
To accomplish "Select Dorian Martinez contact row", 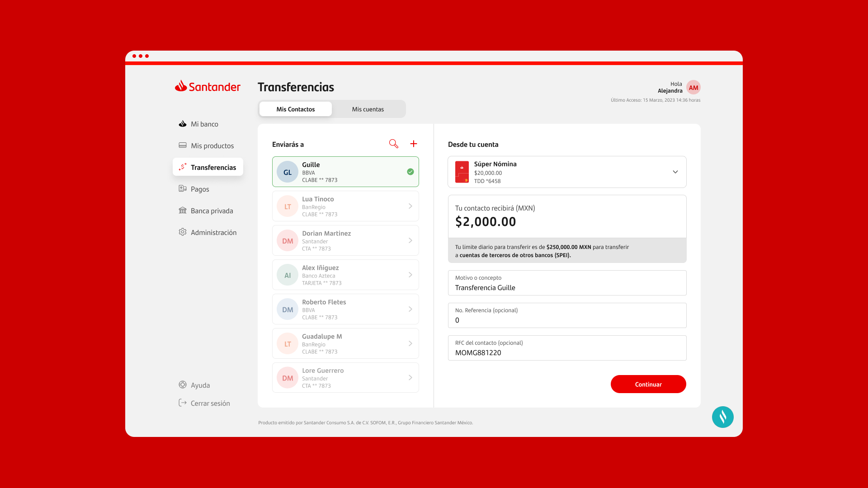I will tap(345, 240).
